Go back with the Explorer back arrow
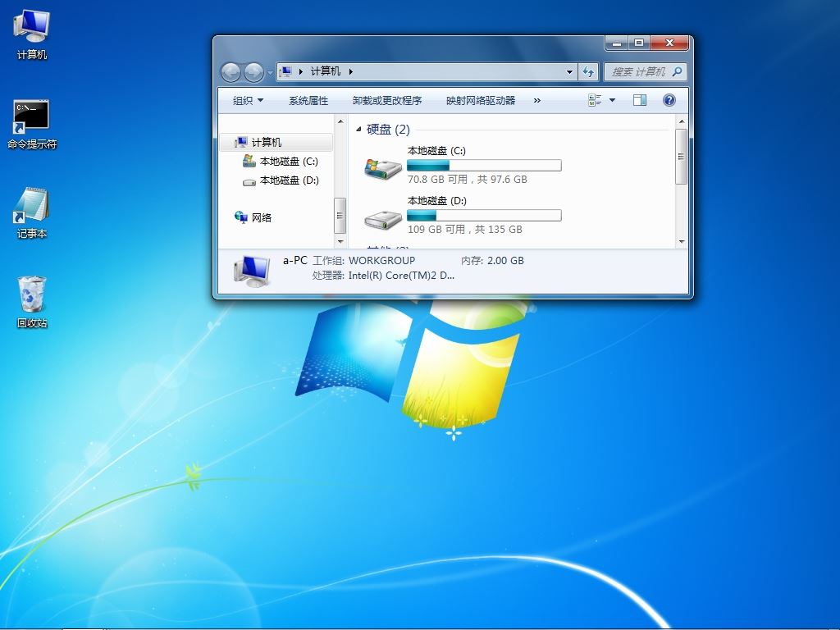 231,72
